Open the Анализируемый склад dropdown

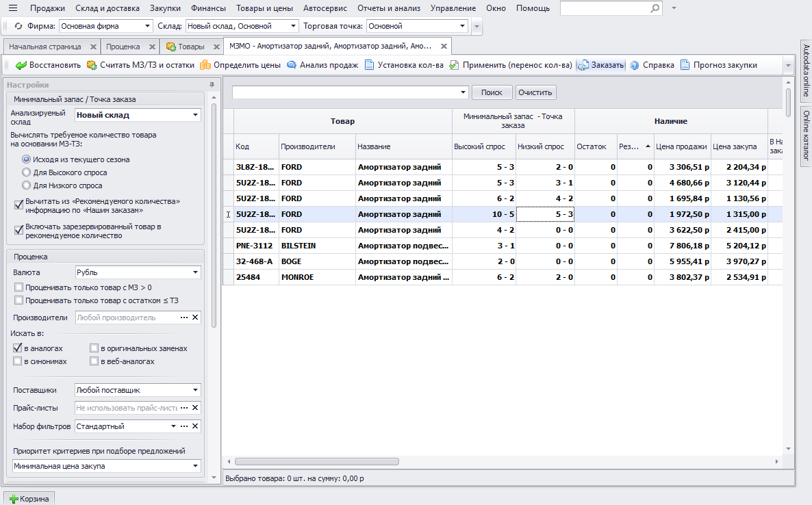195,115
